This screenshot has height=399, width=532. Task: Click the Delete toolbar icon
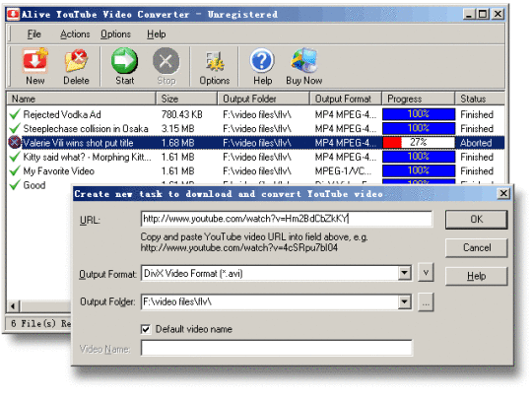tap(76, 60)
